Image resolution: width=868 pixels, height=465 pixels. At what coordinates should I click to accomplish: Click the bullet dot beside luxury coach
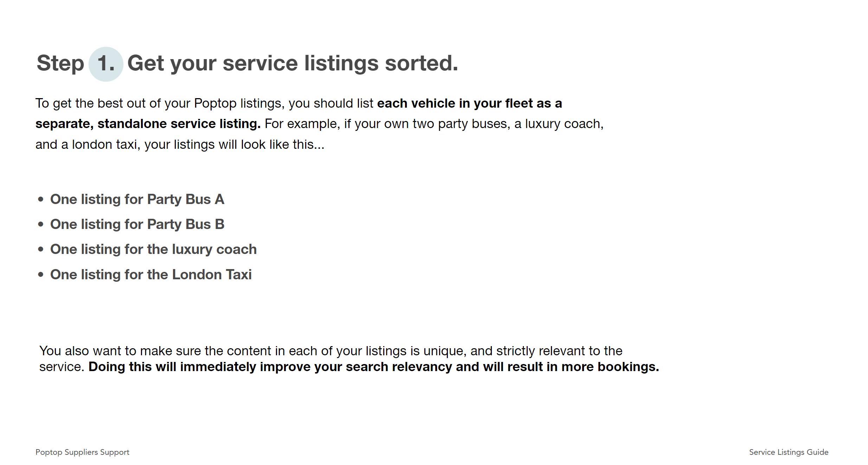point(41,249)
